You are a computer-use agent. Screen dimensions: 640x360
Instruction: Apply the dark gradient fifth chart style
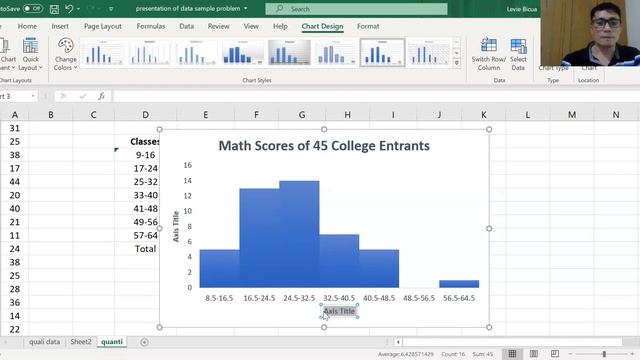[289, 53]
